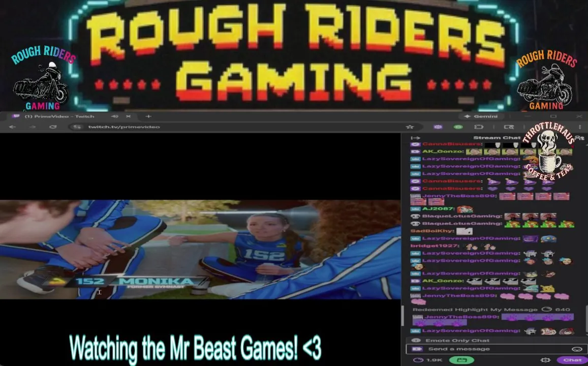
Task: Open the purple browser extension icon
Action: point(438,127)
